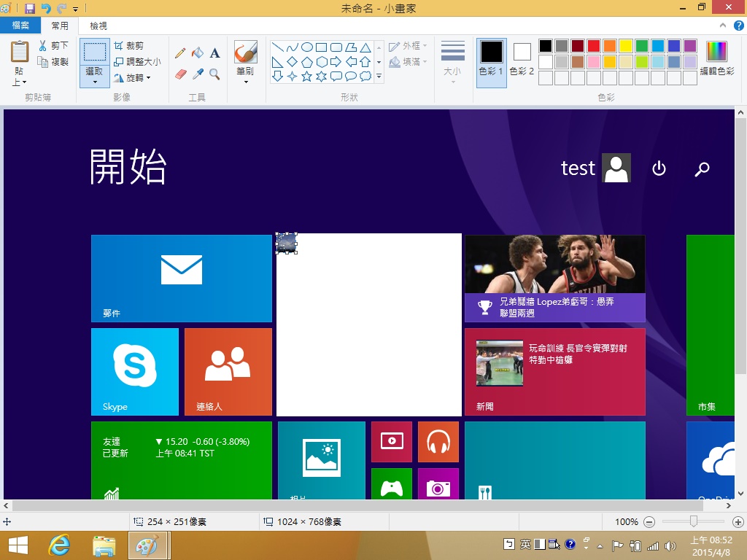Choose the Right arrow shape
Image resolution: width=747 pixels, height=560 pixels.
[336, 62]
